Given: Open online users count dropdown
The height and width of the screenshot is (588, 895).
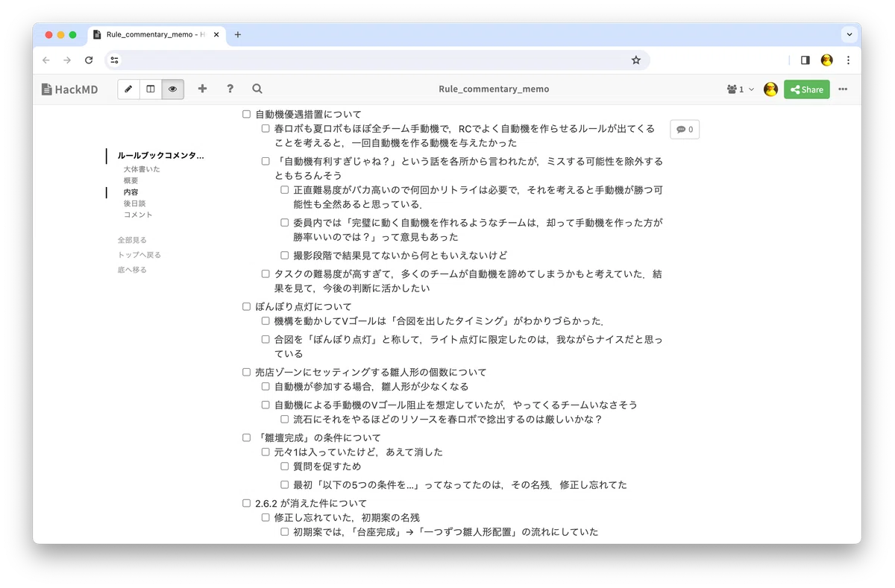Looking at the screenshot, I should (740, 89).
